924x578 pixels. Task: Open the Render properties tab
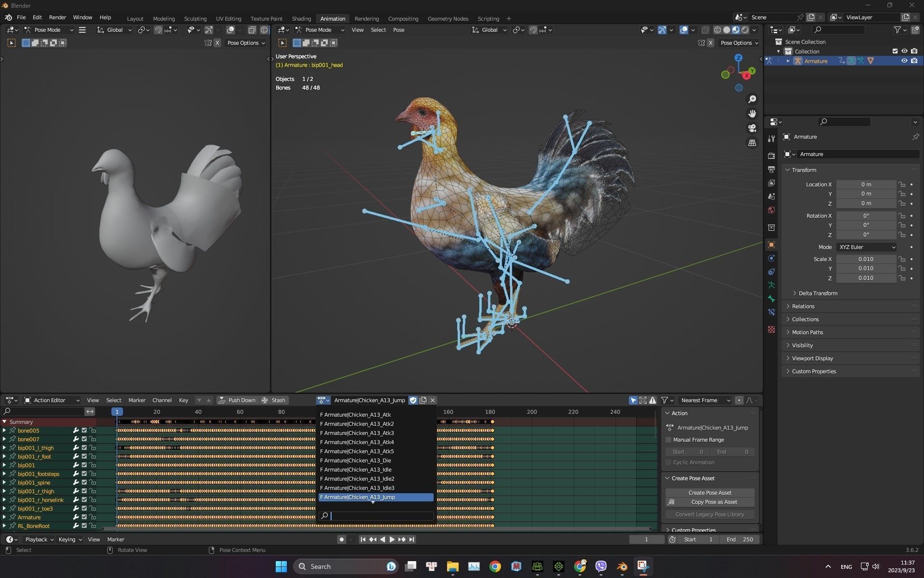pyautogui.click(x=771, y=156)
